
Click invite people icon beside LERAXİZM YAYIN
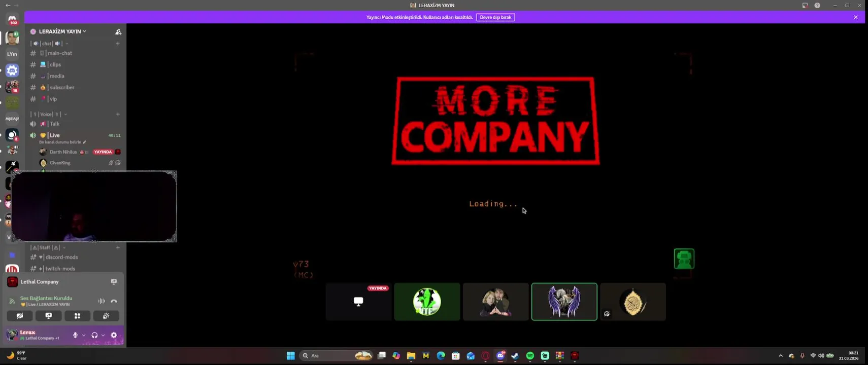(118, 31)
